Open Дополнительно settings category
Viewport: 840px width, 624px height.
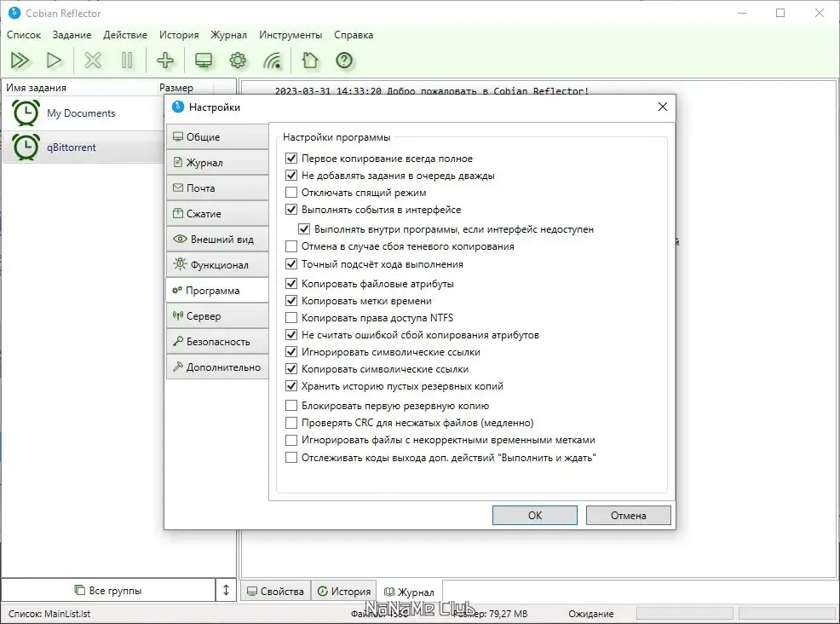(x=217, y=367)
